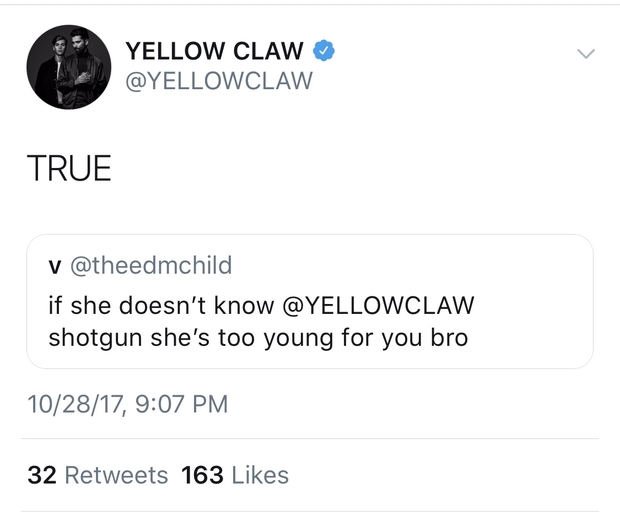Select the "TRUE" tweet text

[x=69, y=168]
